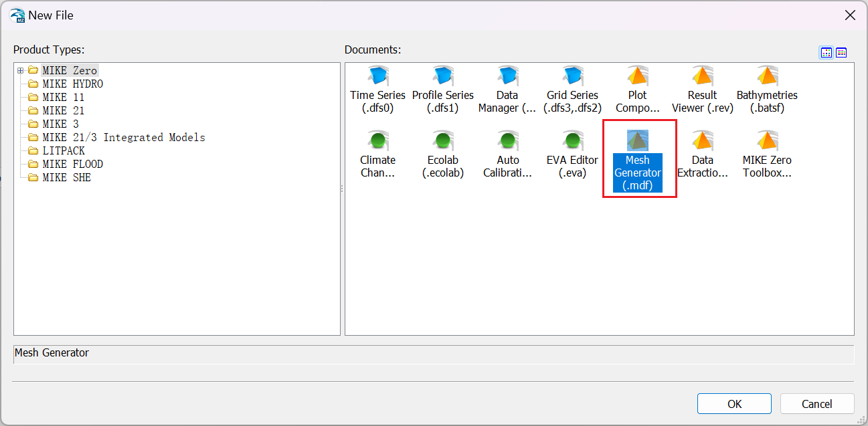Select the Climate Change document icon
868x426 pixels.
378,140
